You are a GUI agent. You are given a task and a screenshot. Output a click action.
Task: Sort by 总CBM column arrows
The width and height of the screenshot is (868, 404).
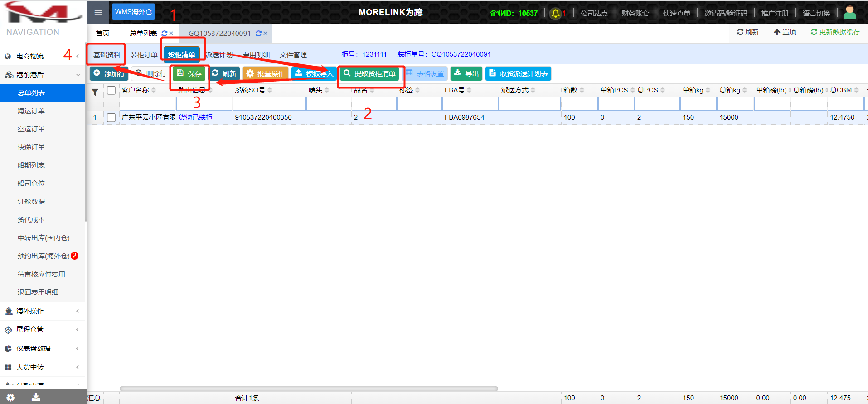click(x=856, y=90)
